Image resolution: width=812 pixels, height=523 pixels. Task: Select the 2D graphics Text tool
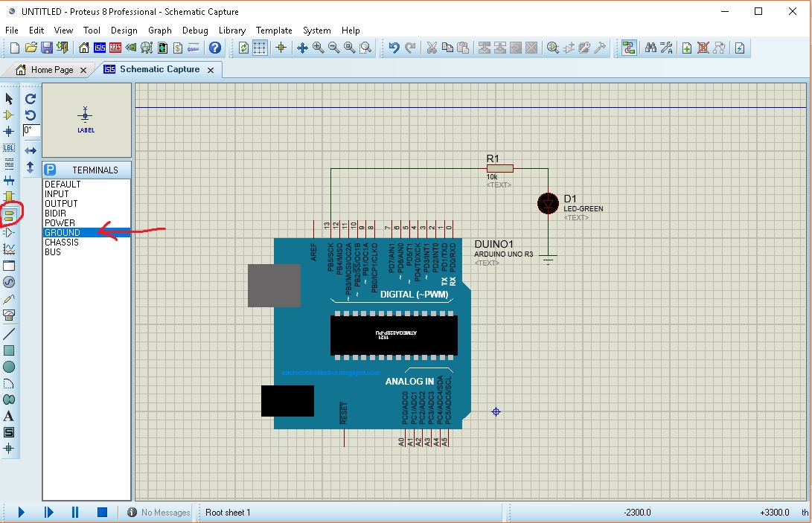click(10, 415)
